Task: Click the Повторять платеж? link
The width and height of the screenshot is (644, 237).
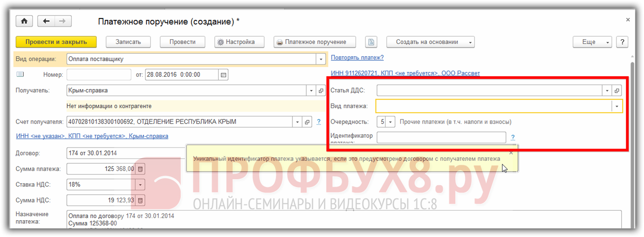Action: tap(357, 57)
